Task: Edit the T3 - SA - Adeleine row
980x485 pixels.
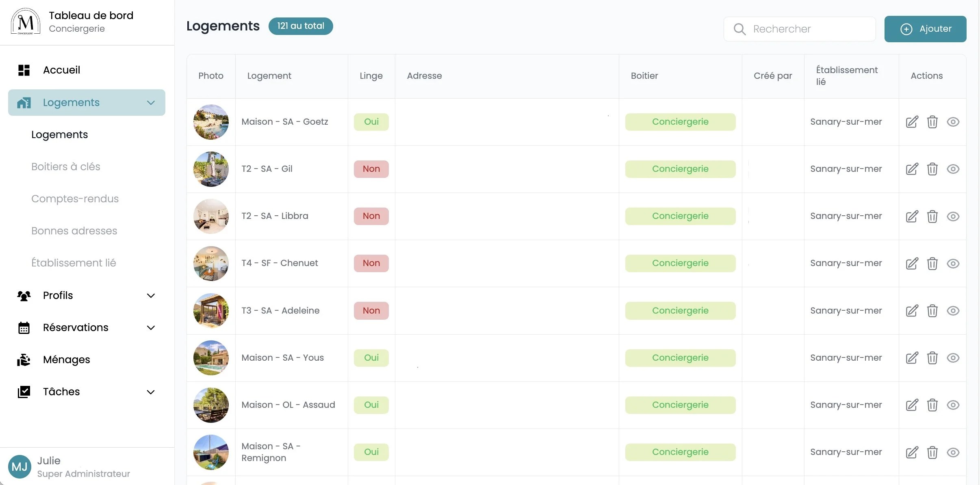Action: tap(912, 311)
